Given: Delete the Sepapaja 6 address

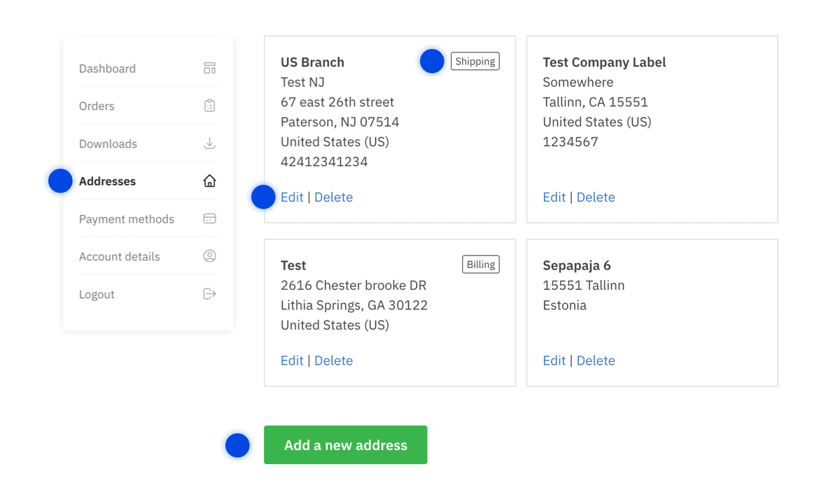Looking at the screenshot, I should 596,360.
